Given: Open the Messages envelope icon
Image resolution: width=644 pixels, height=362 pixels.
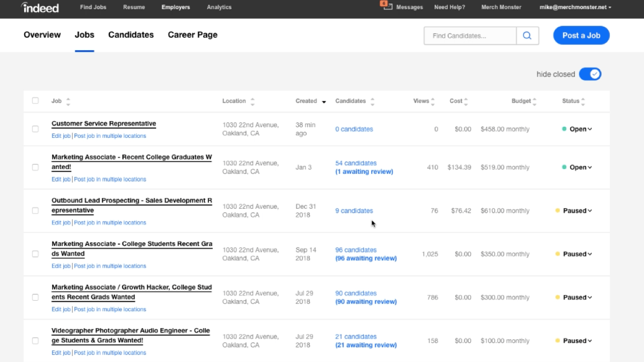Looking at the screenshot, I should [387, 7].
